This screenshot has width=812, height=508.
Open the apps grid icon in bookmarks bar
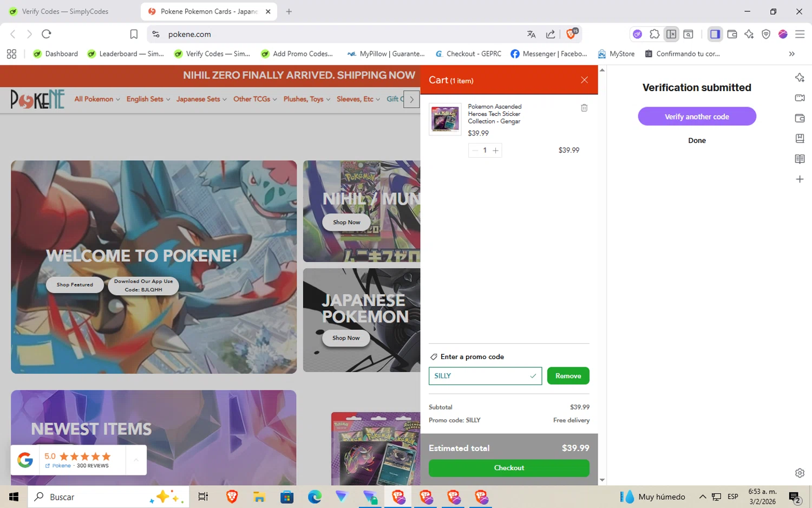tap(11, 54)
